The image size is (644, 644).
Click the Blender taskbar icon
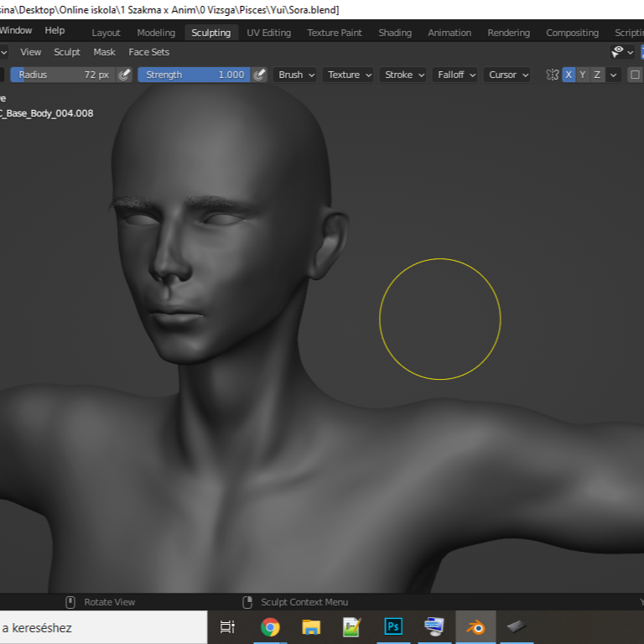(475, 626)
